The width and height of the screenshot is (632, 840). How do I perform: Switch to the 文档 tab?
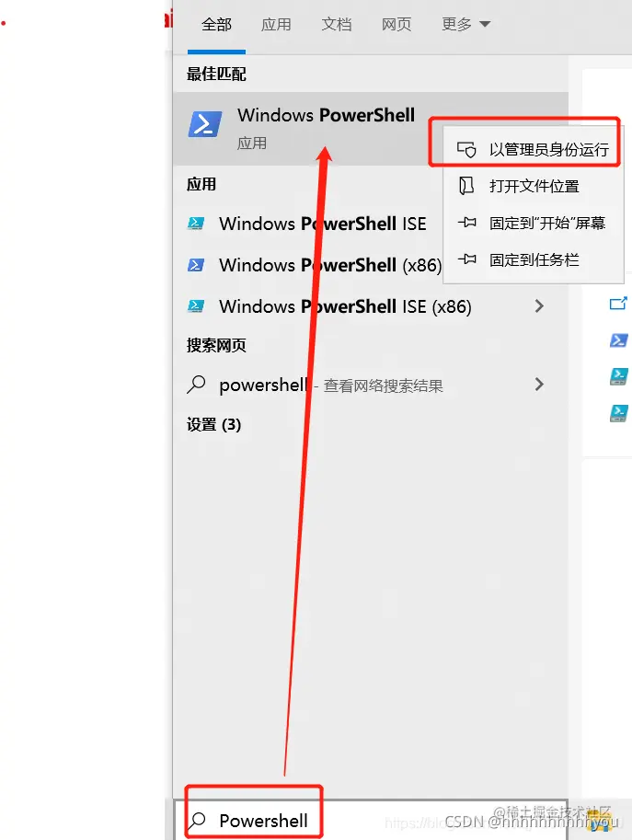point(337,25)
